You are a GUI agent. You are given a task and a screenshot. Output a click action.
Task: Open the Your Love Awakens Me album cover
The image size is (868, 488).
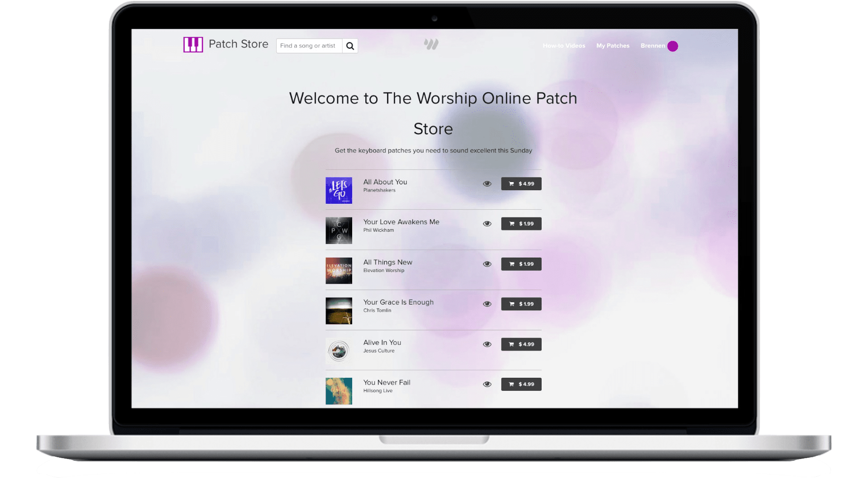click(x=339, y=230)
